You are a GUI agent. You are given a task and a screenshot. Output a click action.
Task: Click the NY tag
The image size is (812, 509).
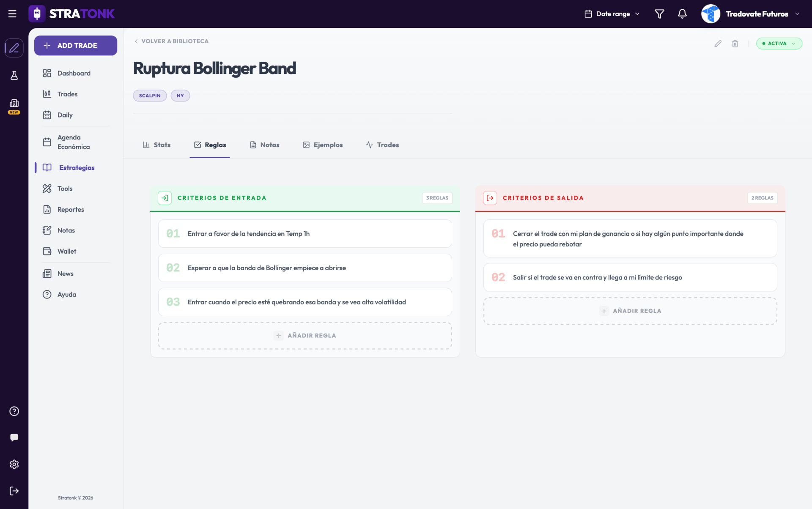(x=180, y=96)
